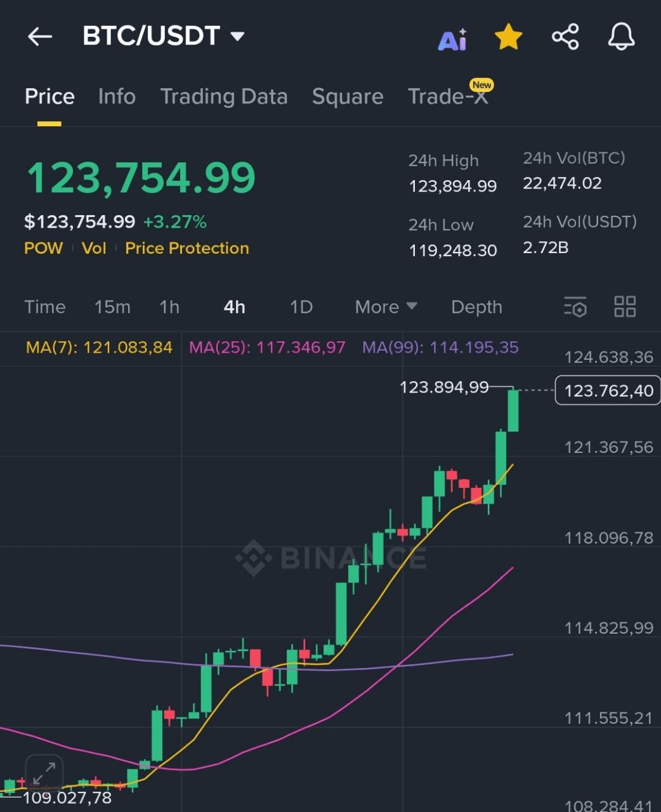Show the Depth chart view
The height and width of the screenshot is (812, 661).
[x=476, y=307]
